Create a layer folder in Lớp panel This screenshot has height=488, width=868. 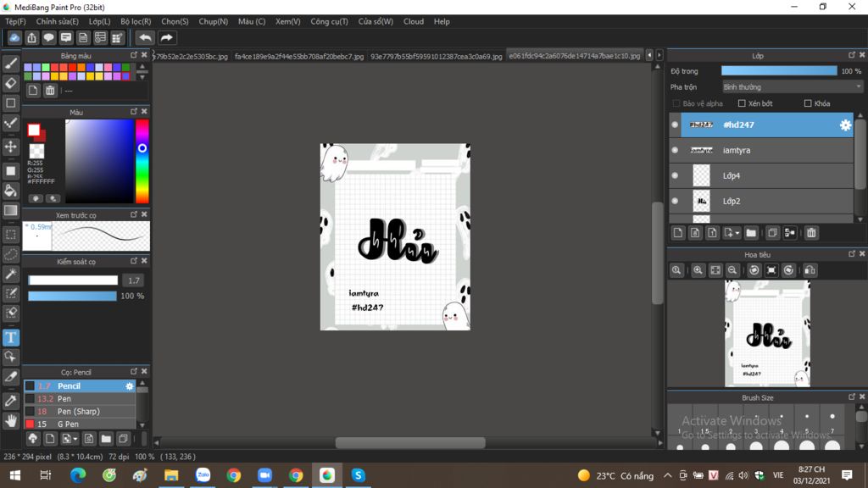click(751, 233)
